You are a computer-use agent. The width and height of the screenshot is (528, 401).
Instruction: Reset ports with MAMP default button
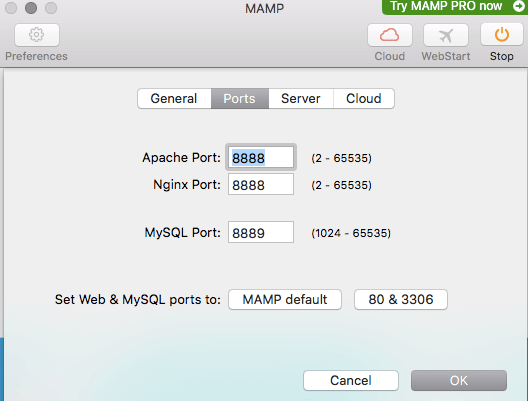tap(285, 299)
